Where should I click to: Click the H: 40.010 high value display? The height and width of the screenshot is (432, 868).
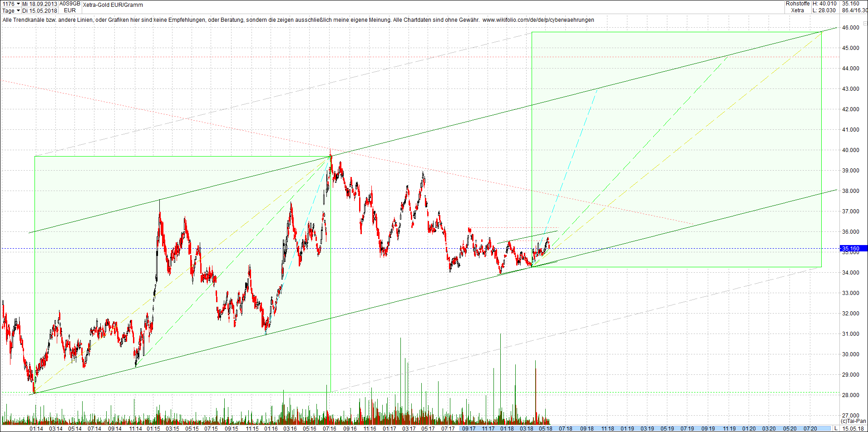(x=824, y=4)
